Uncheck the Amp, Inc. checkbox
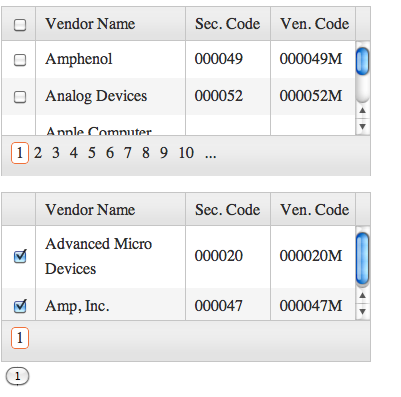Viewport: 401px width, 397px height. coord(20,306)
